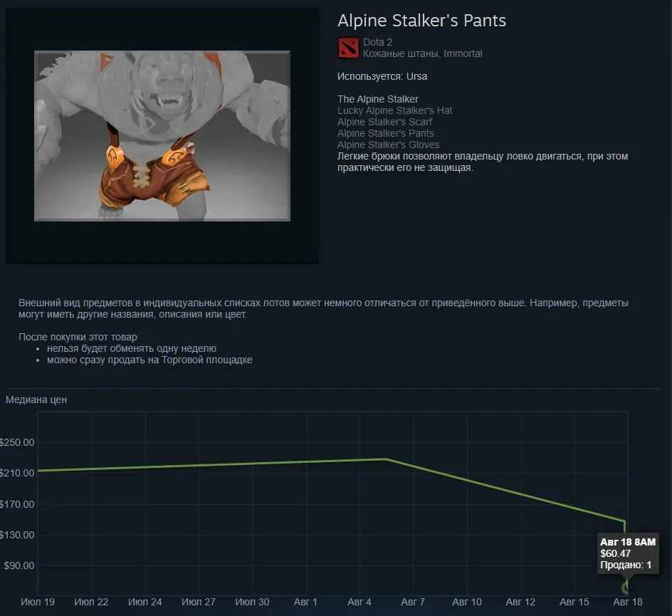Open Alpine Stalker's Pants set entry

(385, 133)
